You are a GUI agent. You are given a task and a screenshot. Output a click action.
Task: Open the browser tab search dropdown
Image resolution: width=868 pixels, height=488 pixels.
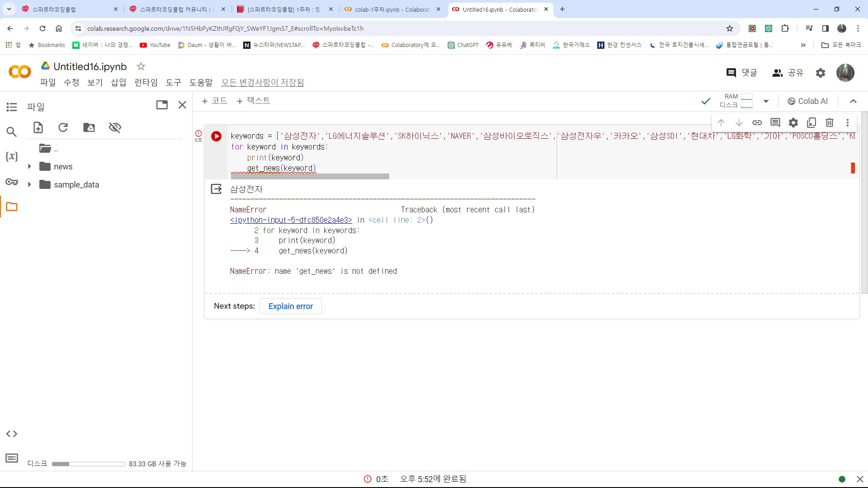pos(9,9)
